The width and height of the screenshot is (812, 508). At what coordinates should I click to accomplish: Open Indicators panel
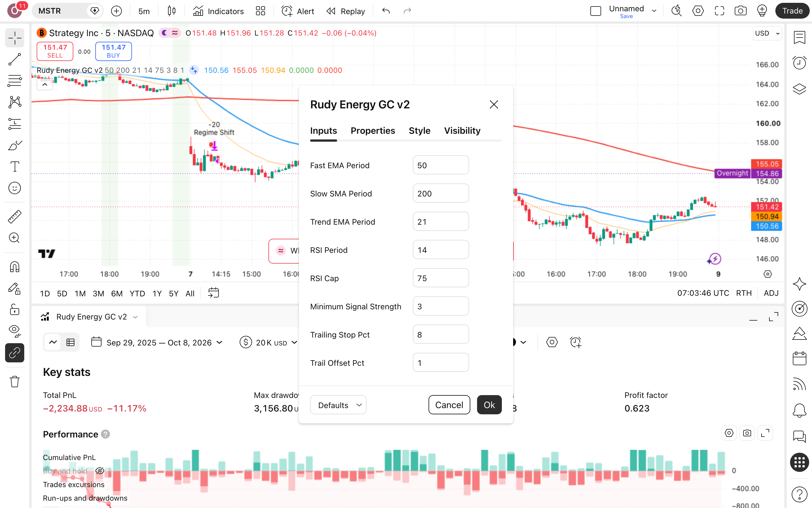pos(219,11)
